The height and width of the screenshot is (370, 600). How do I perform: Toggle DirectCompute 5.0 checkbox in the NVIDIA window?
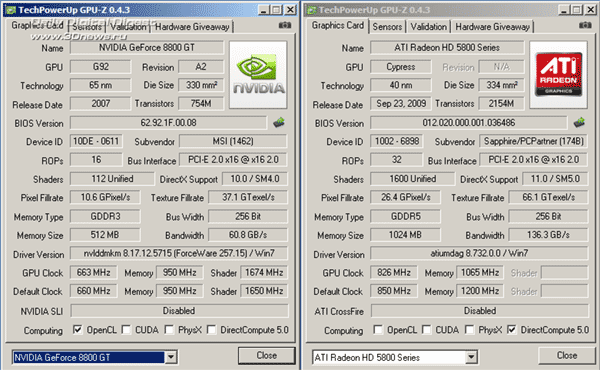[x=211, y=329]
